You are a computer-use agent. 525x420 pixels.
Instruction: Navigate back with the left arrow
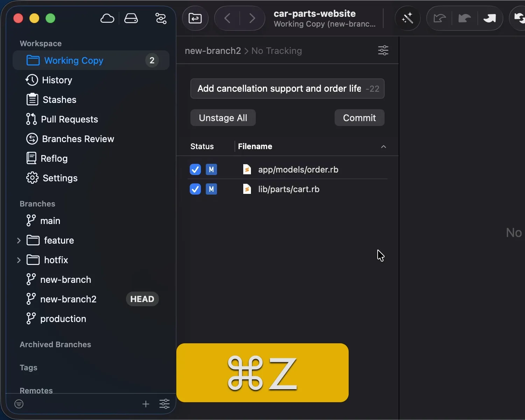click(x=227, y=18)
